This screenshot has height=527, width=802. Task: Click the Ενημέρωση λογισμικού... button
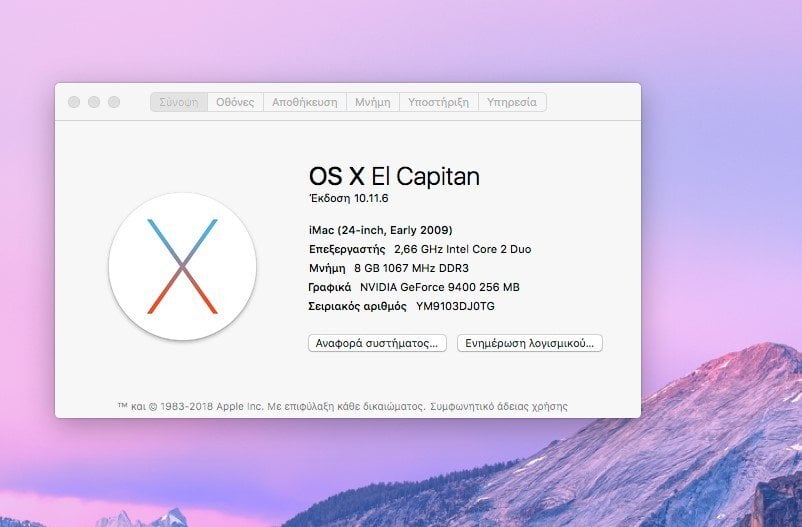coord(529,343)
